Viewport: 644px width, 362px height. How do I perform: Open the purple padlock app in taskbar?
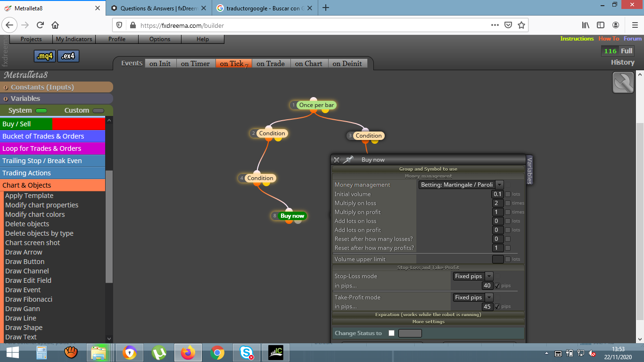click(129, 352)
